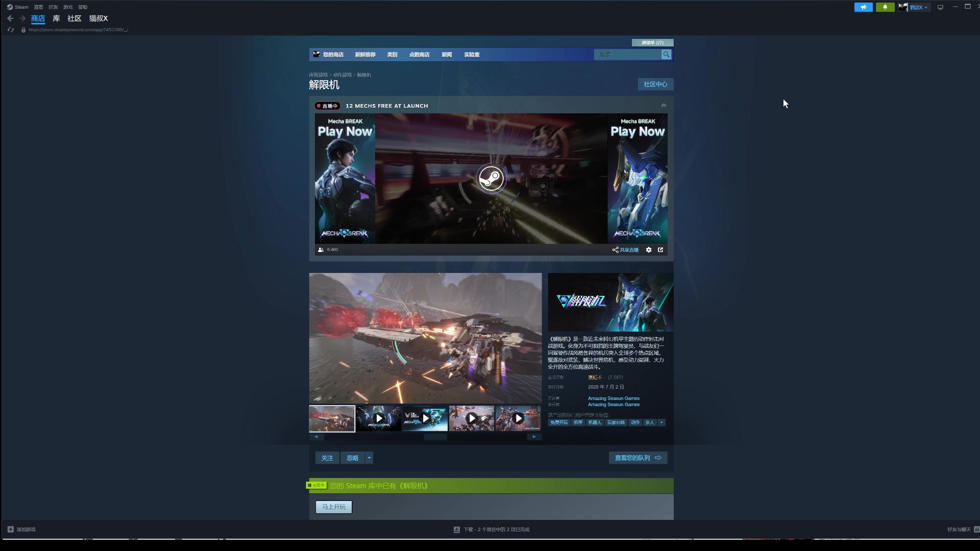Image resolution: width=980 pixels, height=551 pixels.
Task: Add a tag with the plus button
Action: [x=661, y=422]
